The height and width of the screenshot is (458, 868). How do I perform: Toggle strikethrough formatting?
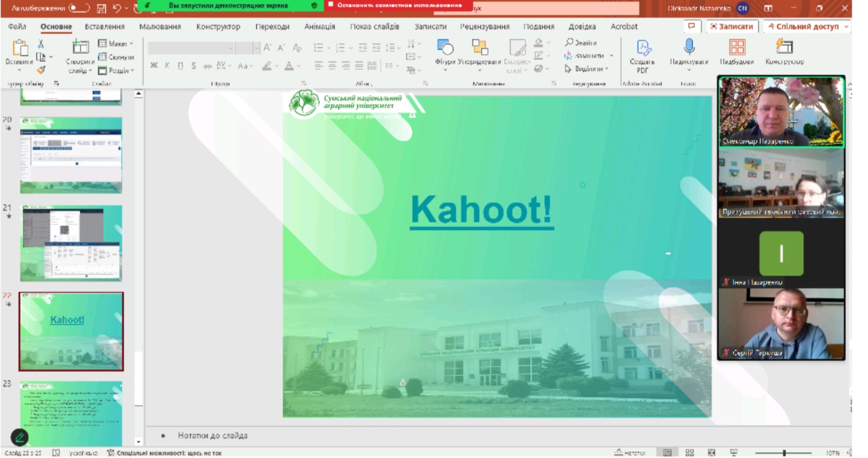[x=207, y=66]
